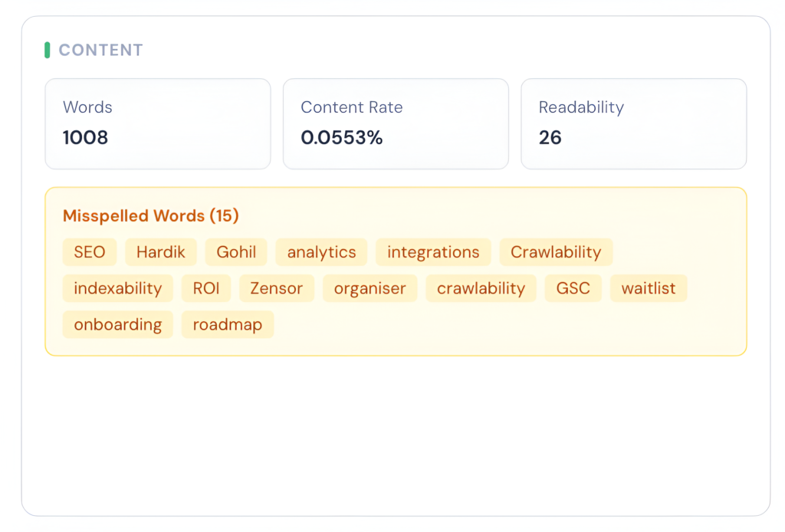Screen dimensions: 785x532
Task: Click the integrations word chip
Action: click(x=432, y=252)
